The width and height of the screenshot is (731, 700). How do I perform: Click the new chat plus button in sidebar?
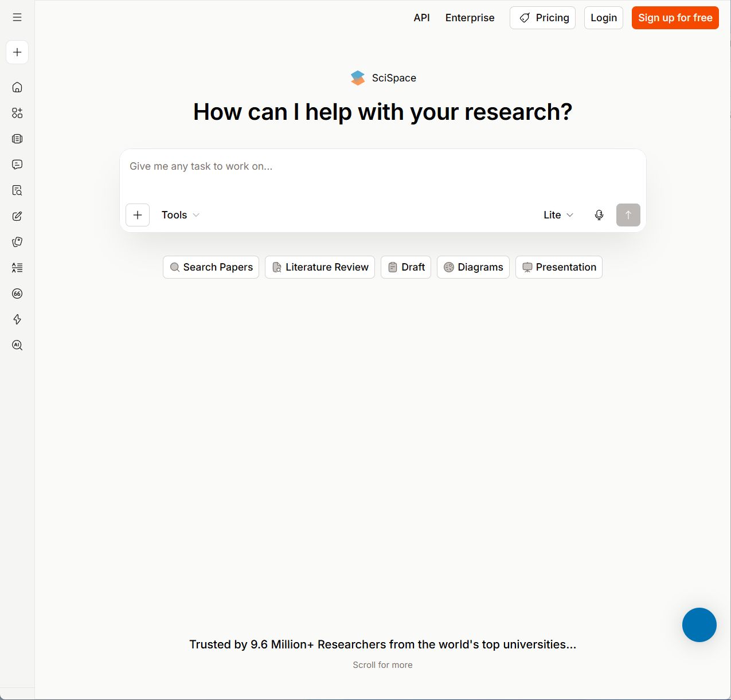tap(17, 52)
